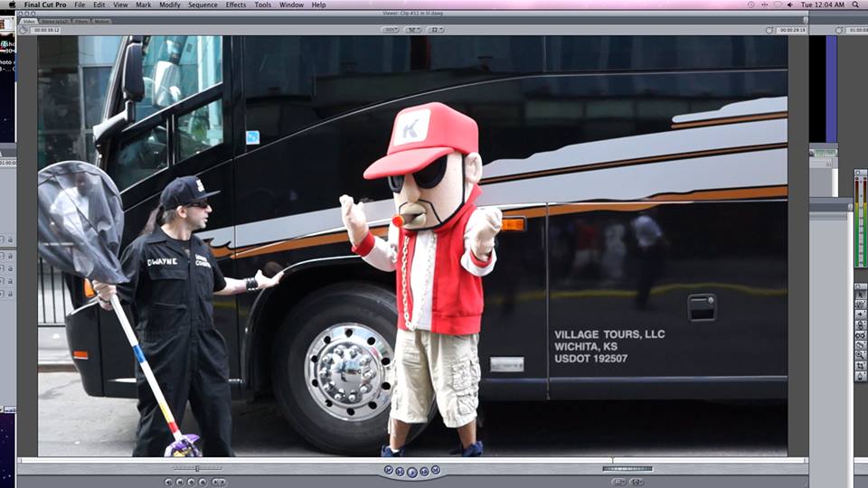Click the rightmost Viewer transport button
The image size is (868, 488).
click(x=435, y=470)
